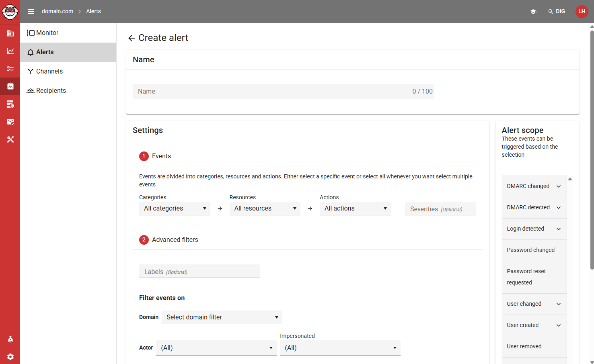
Task: Select the active alerts monitor icon in sidebar
Action: coord(10,86)
